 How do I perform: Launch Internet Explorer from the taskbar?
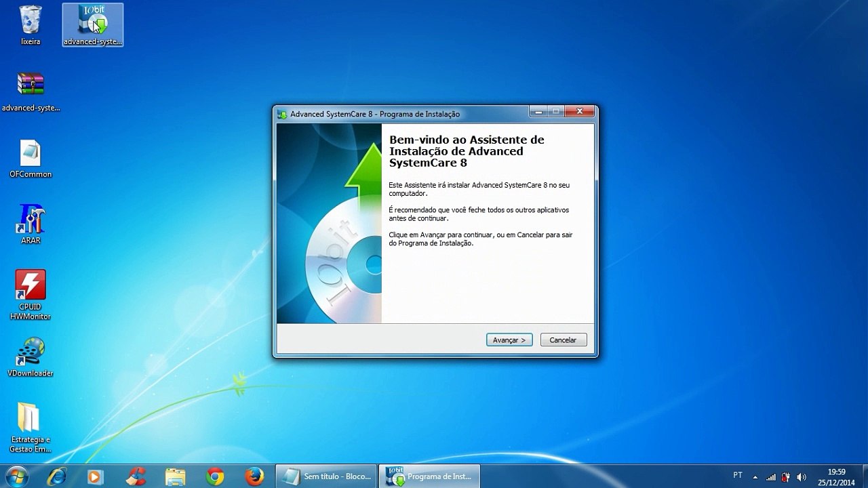point(57,476)
